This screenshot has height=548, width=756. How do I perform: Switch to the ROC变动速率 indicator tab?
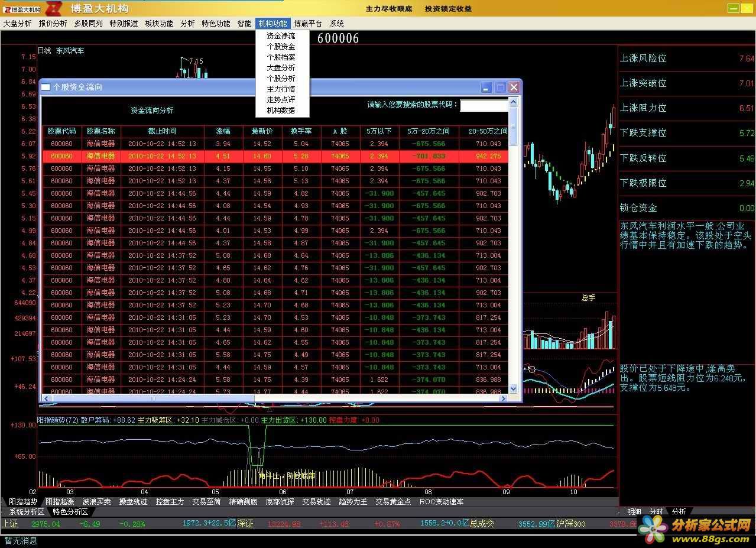point(442,502)
